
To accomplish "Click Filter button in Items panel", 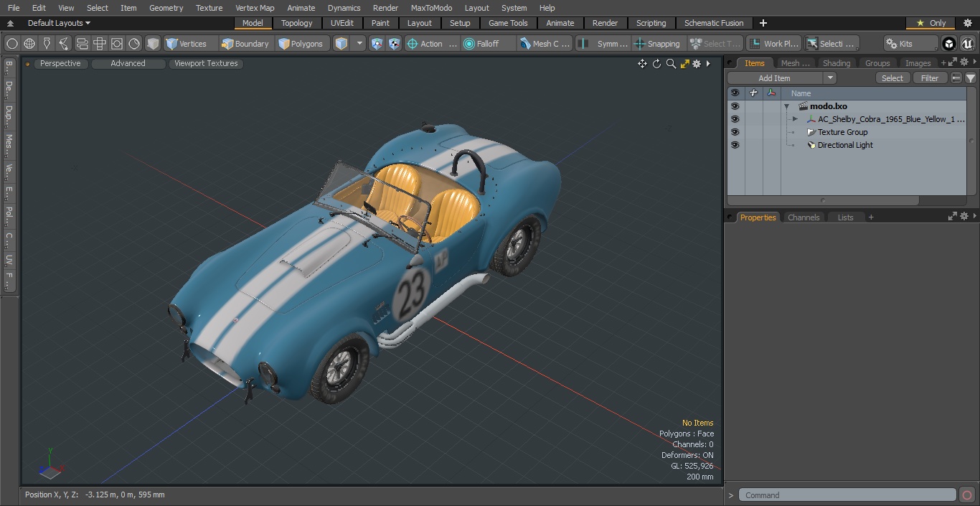I will pos(930,78).
